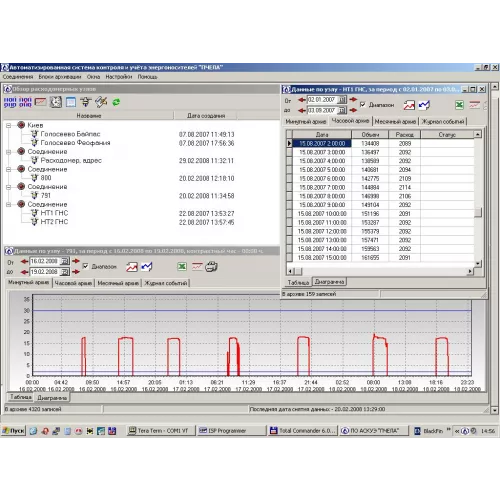Image resolution: width=500 pixels, height=500 pixels.
Task: Click the flow meter valve icon in overview toolbar
Action: (x=86, y=102)
